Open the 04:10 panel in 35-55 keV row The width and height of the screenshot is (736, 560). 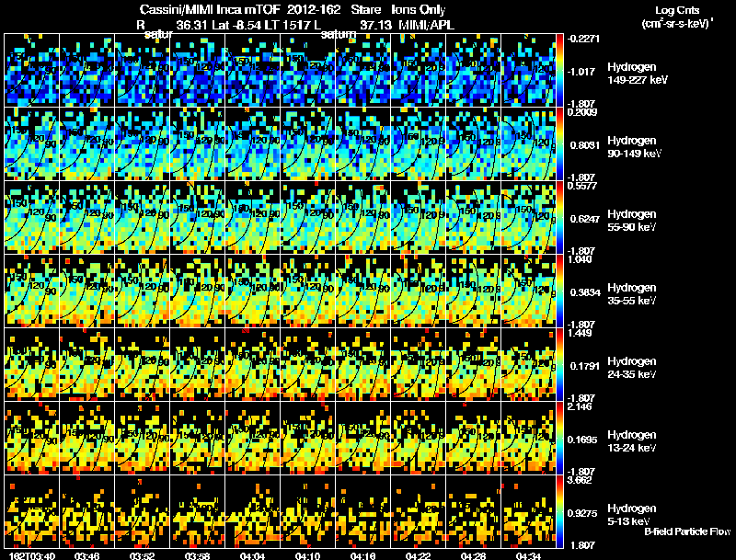point(308,291)
